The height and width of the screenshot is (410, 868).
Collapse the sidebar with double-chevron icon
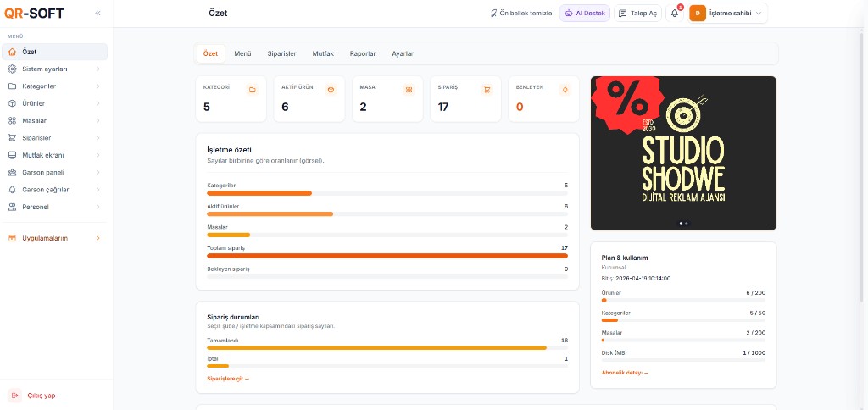[97, 14]
